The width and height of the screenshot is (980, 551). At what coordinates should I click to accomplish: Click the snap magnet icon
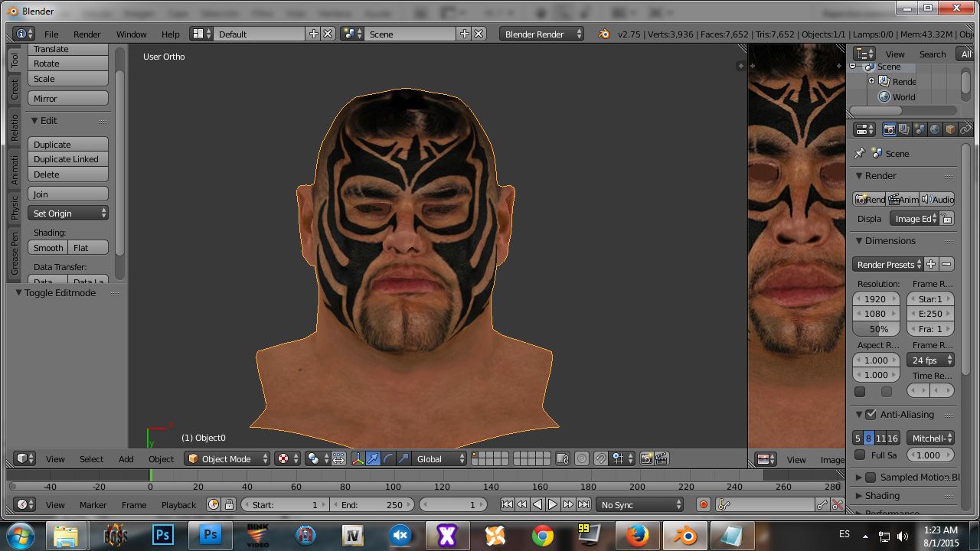click(601, 458)
